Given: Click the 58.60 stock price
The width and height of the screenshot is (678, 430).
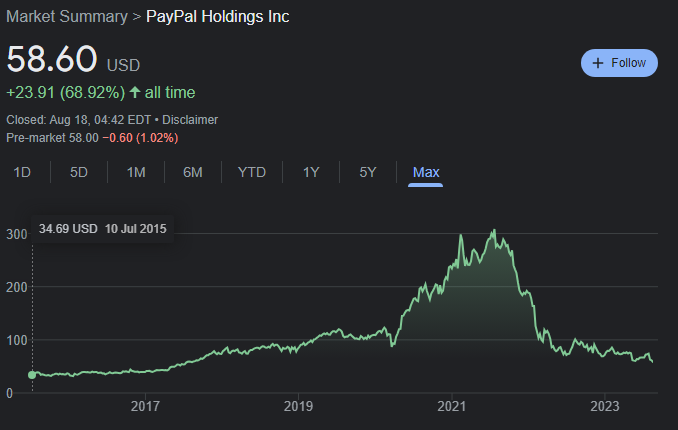Looking at the screenshot, I should click(52, 59).
